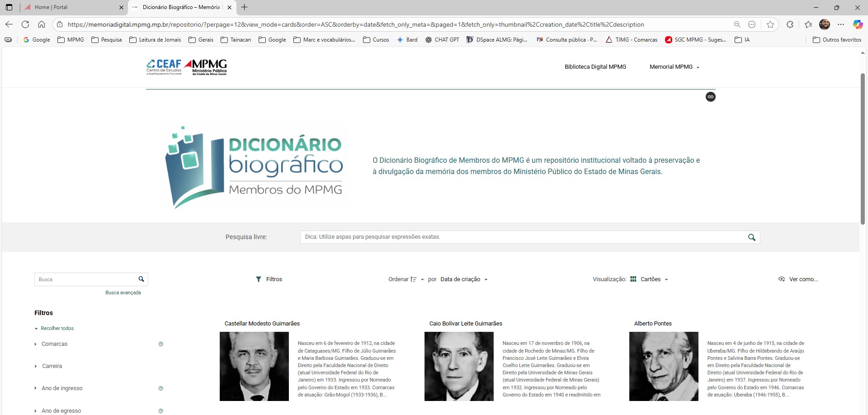Click the page vertical scrollbar
This screenshot has height=415, width=868.
tap(863, 149)
